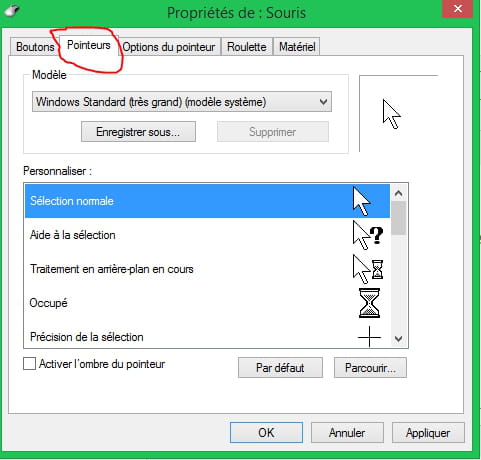Open the Modèle scheme dropdown
Viewport: 481px width, 460px height.
tap(182, 102)
